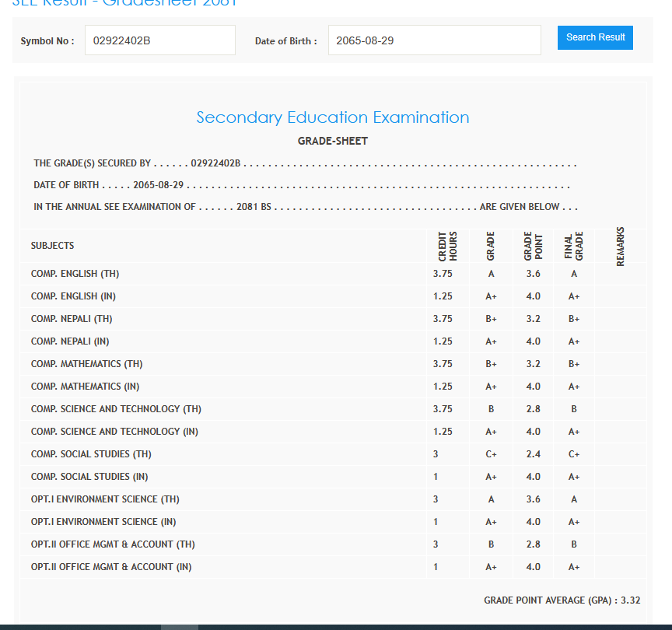Click the COMP. NEPALI (IN) subject row
672x630 pixels.
(70, 341)
